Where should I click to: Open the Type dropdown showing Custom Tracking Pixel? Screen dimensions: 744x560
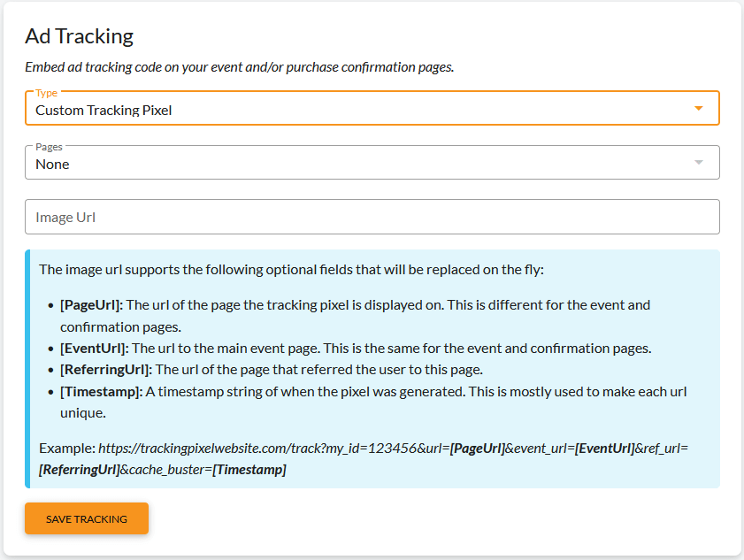click(372, 108)
